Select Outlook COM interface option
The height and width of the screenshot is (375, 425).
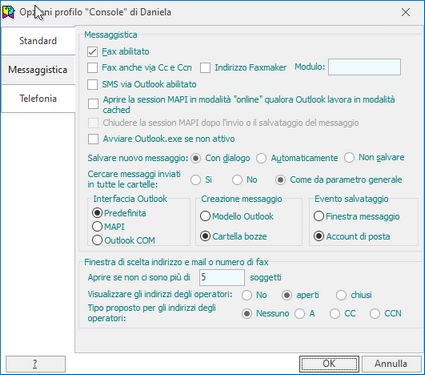click(97, 240)
